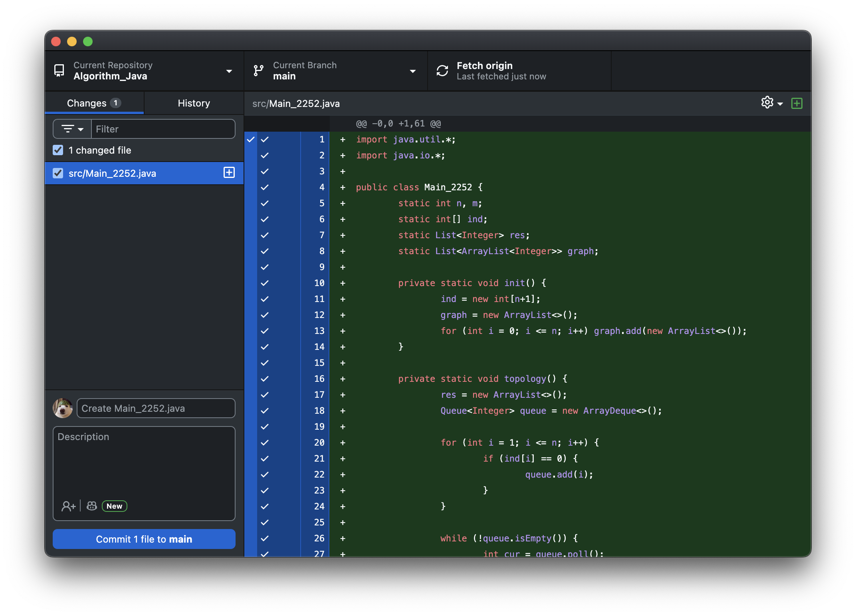Switch to the History tab
856x616 pixels.
(194, 103)
